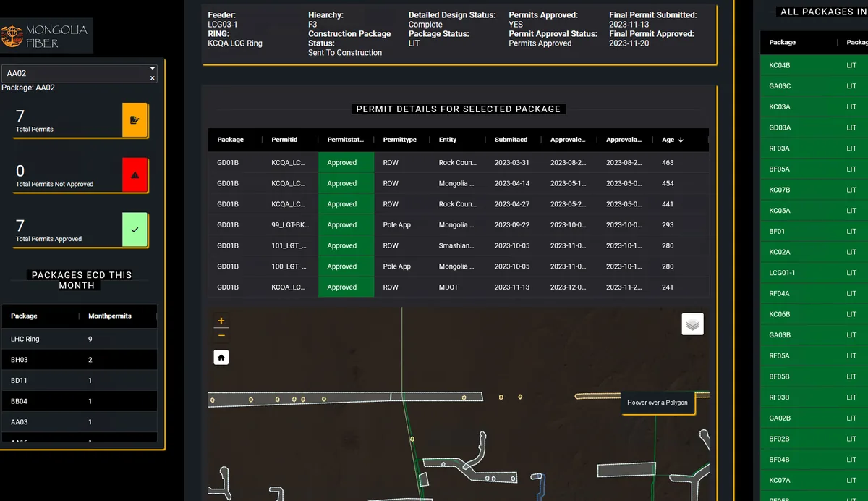The width and height of the screenshot is (868, 501).
Task: Select KC06B in All Packages list
Action: (x=814, y=314)
